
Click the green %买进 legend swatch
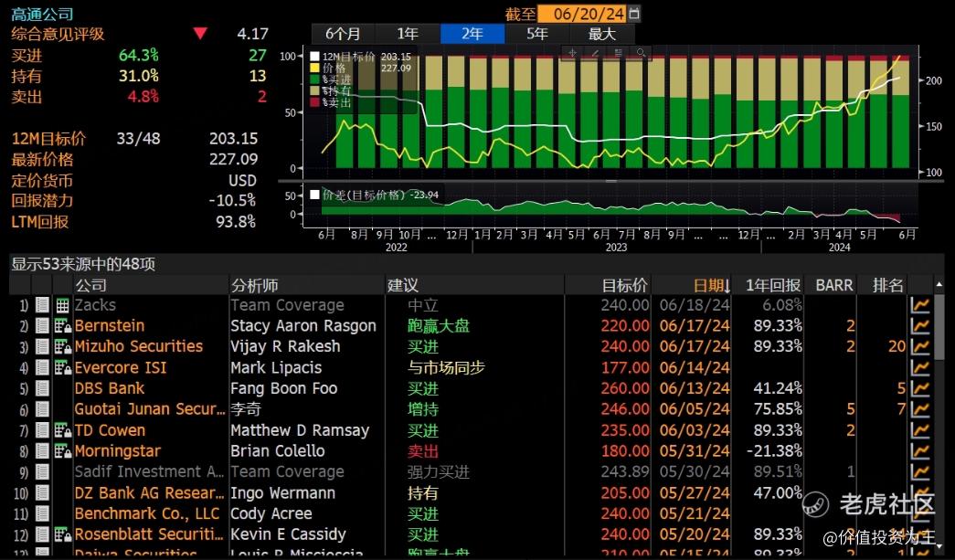315,79
